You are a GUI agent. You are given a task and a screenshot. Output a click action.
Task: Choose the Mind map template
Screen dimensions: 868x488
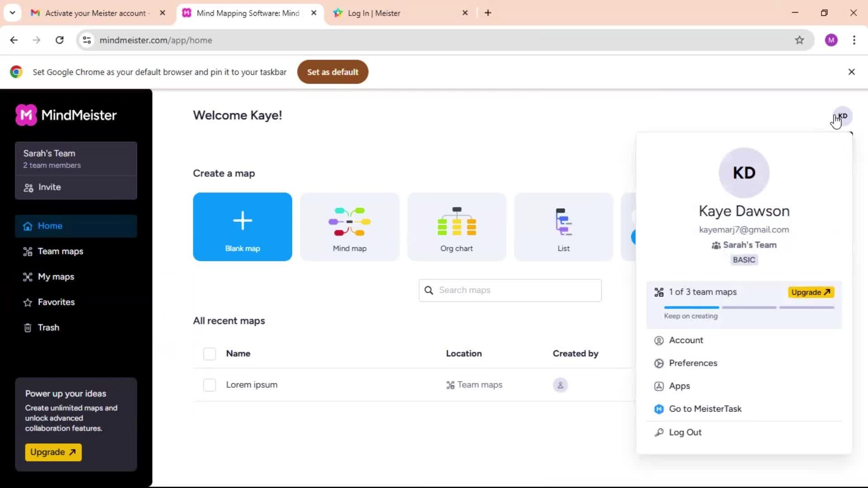tap(349, 227)
